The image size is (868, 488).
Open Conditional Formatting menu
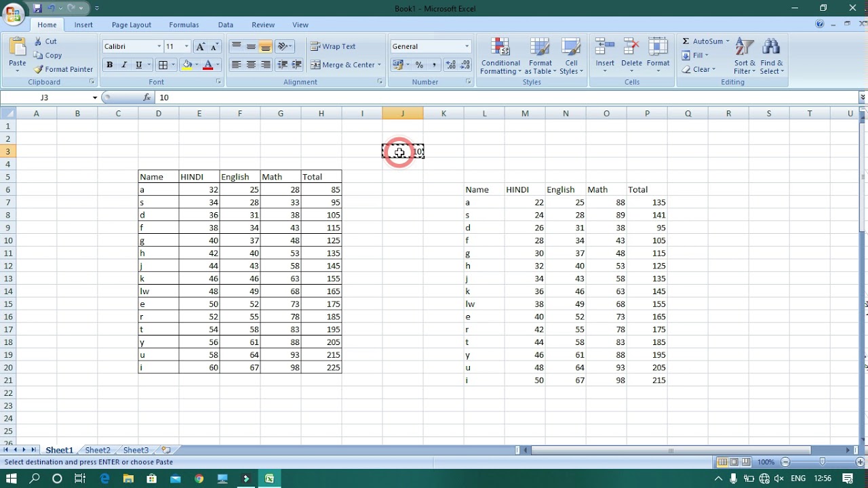point(500,56)
